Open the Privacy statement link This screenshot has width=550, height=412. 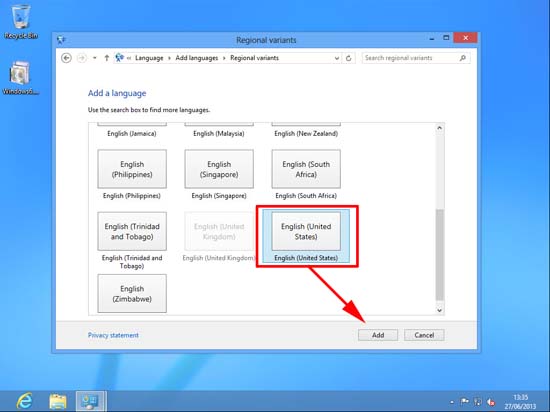point(113,335)
